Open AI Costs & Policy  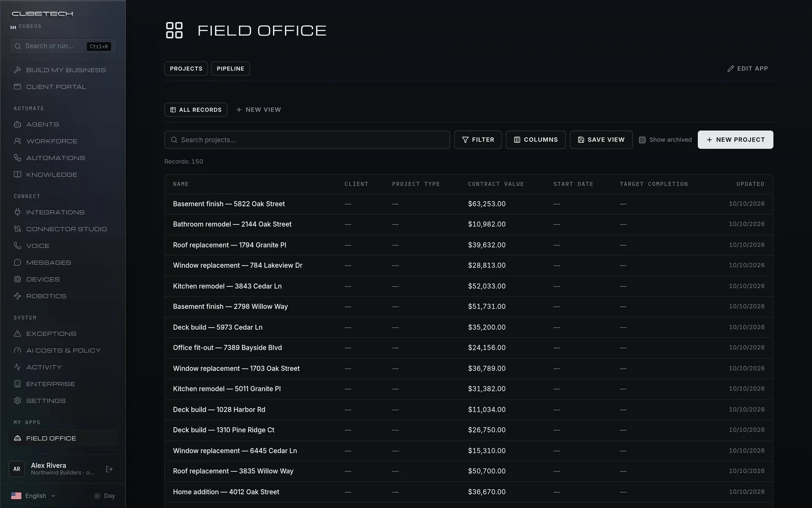(63, 351)
